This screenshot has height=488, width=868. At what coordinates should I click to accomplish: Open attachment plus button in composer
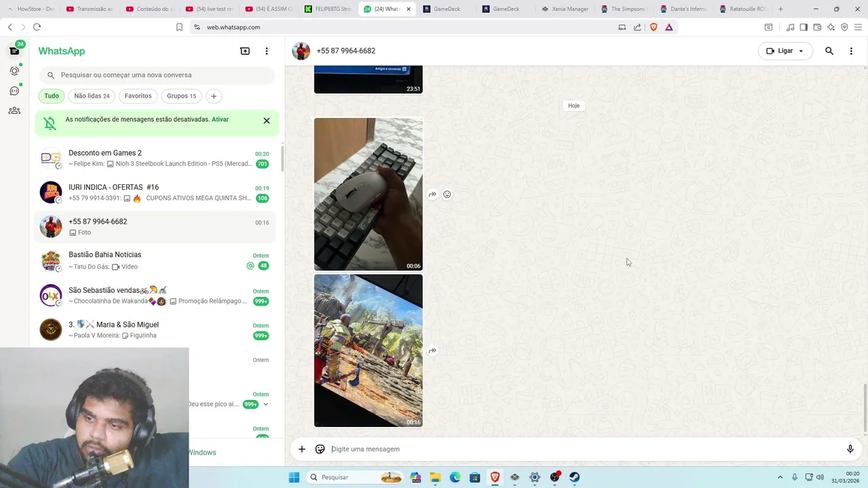coord(302,449)
